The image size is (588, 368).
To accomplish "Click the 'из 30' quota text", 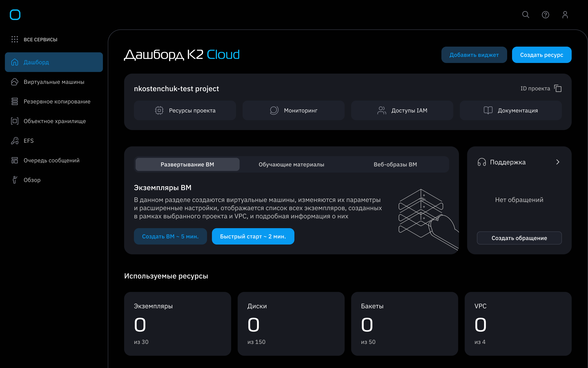I will [141, 342].
